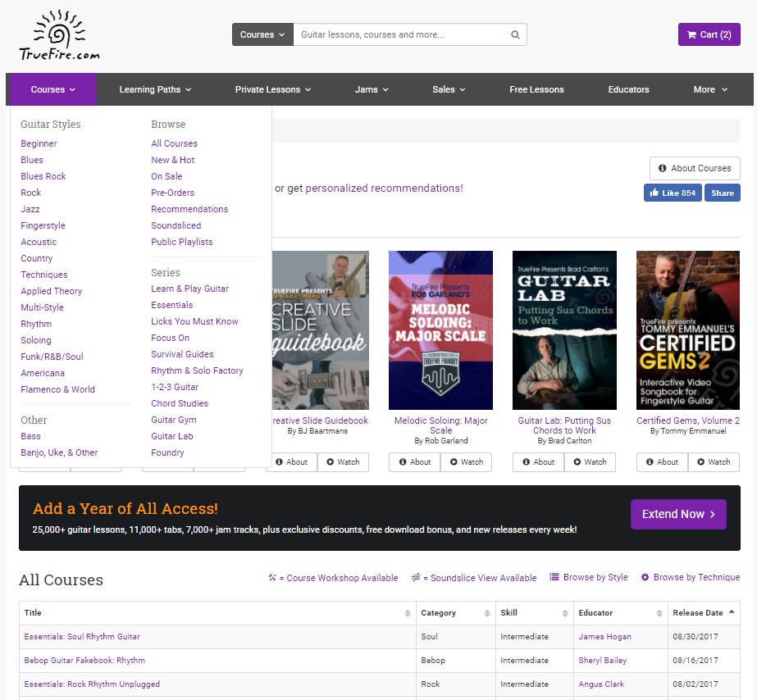This screenshot has height=700, width=757.
Task: Open the Cart (2) button
Action: coord(709,34)
